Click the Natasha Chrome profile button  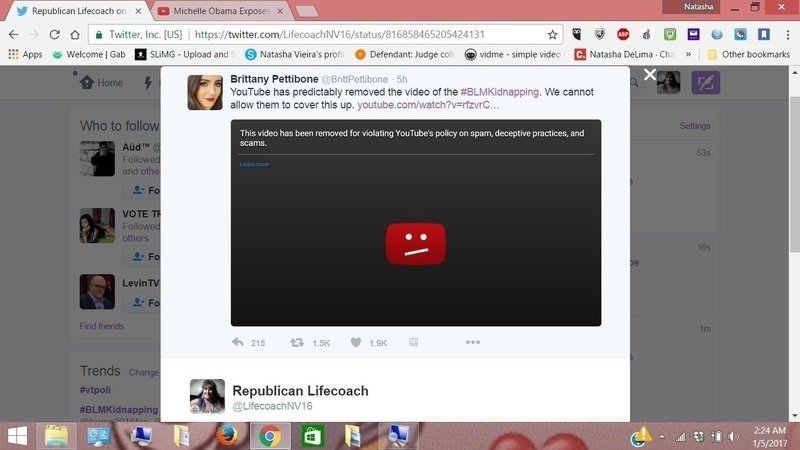[x=691, y=7]
